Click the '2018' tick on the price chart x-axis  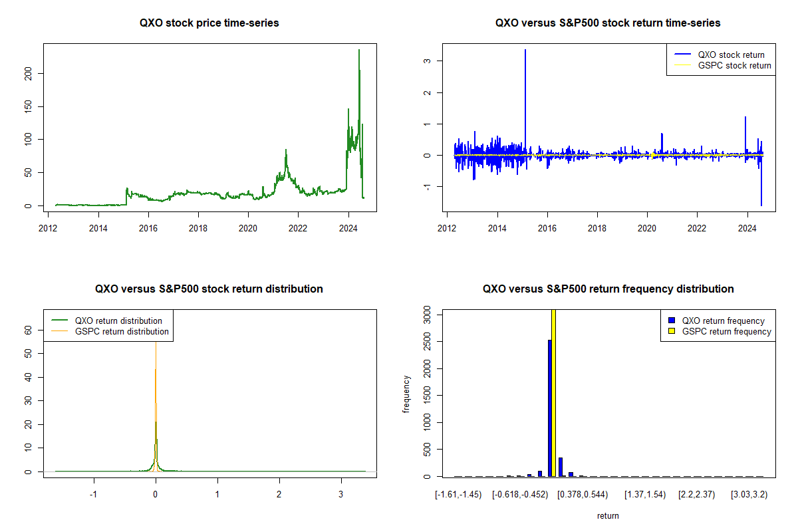(198, 228)
